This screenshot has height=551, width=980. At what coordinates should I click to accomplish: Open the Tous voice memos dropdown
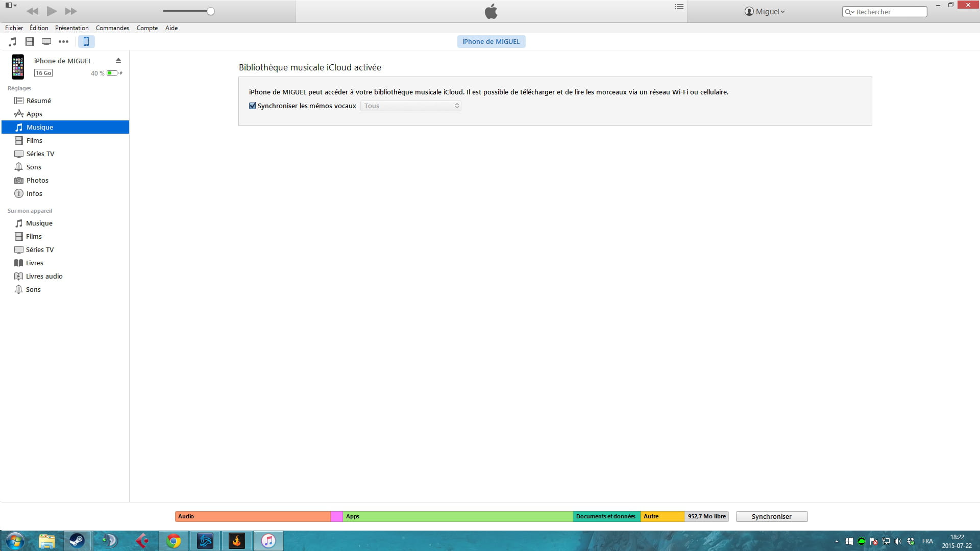point(411,106)
